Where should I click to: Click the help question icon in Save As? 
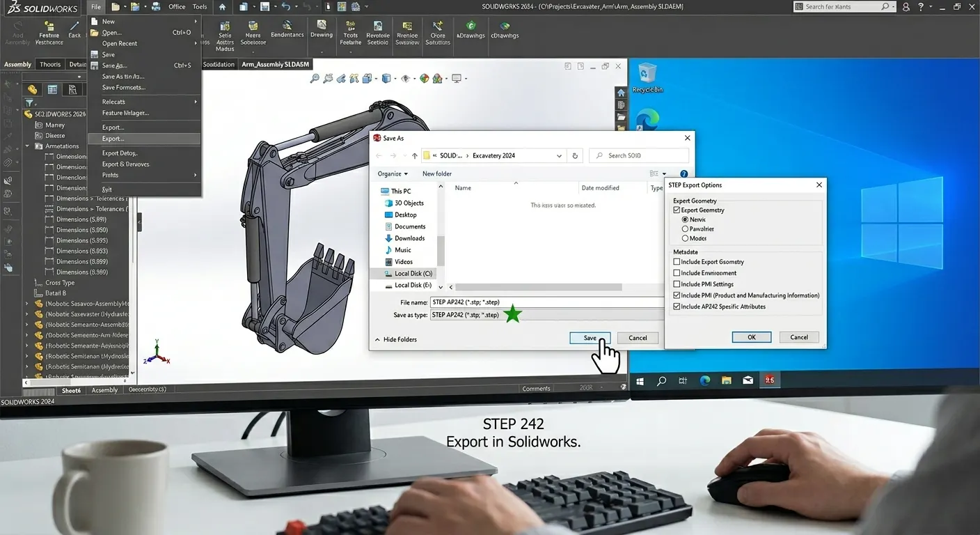click(x=683, y=173)
